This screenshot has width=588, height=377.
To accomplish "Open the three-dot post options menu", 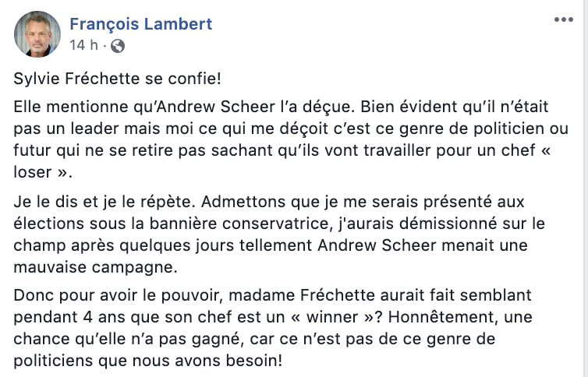I will point(564,19).
